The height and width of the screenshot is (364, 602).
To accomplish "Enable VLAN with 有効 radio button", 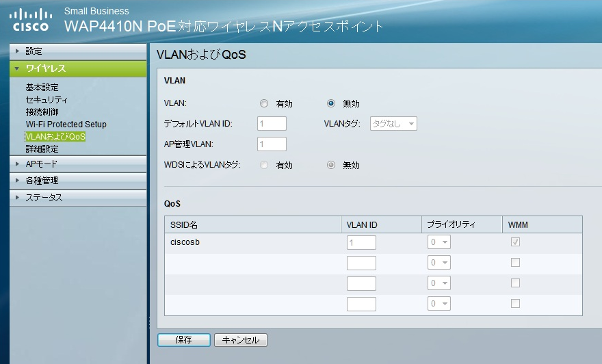I will 264,103.
